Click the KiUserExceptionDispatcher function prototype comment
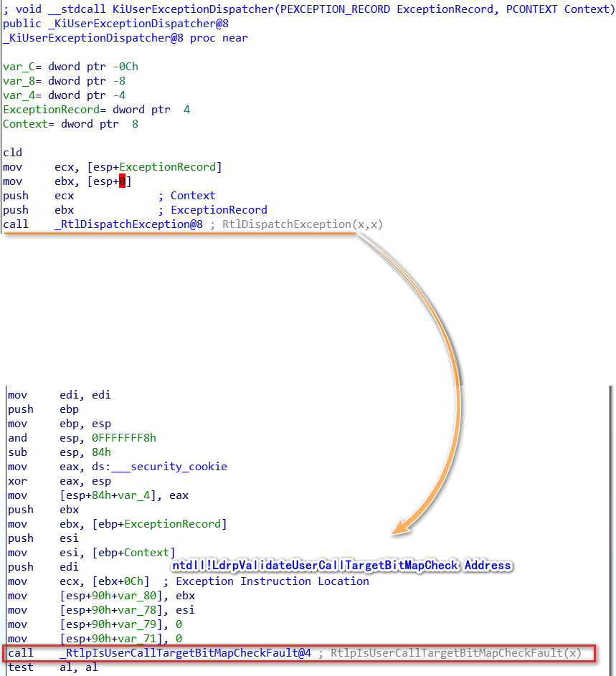This screenshot has height=676, width=616. [309, 9]
